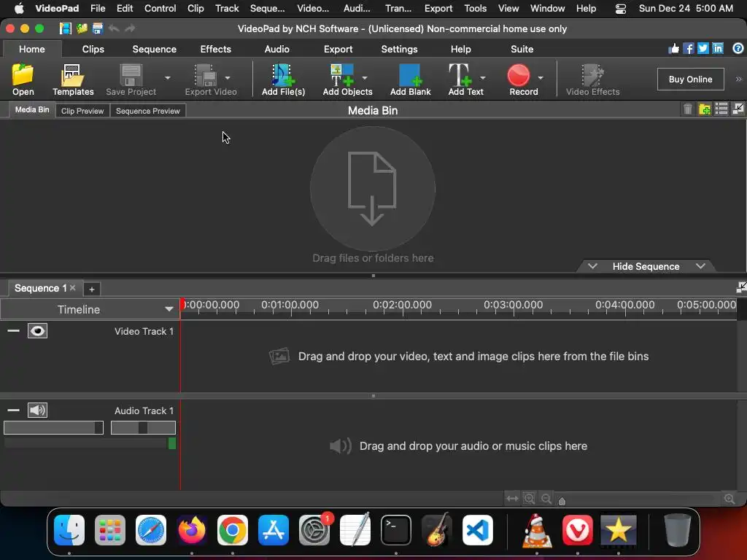Open help via the question mark icon
This screenshot has height=560, width=747.
(x=738, y=49)
